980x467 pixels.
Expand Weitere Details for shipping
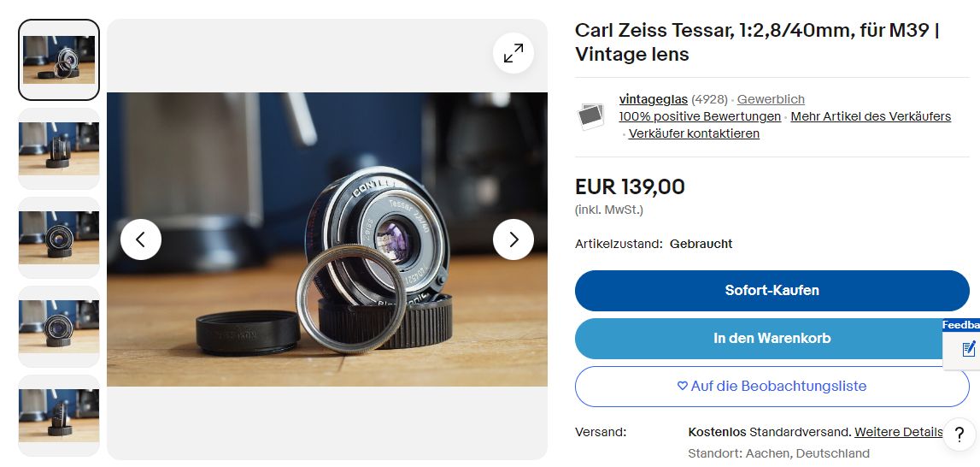pyautogui.click(x=898, y=432)
